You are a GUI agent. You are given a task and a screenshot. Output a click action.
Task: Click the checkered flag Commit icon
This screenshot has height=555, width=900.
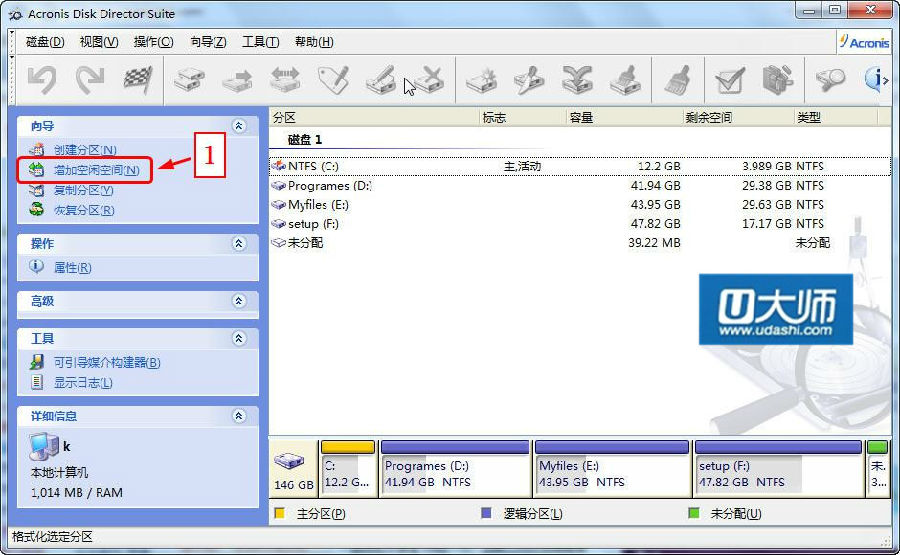pos(137,80)
